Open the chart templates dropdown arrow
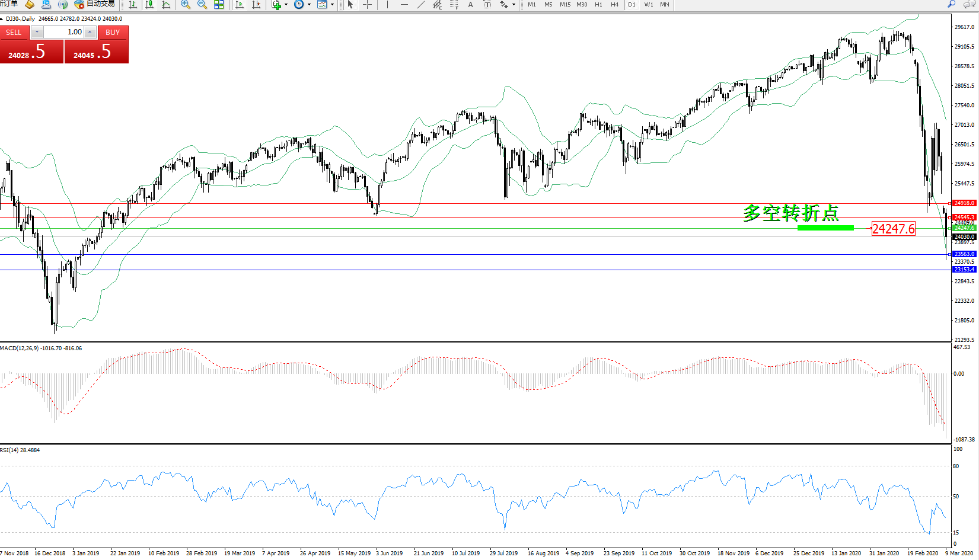The image size is (979, 560). 332,5
